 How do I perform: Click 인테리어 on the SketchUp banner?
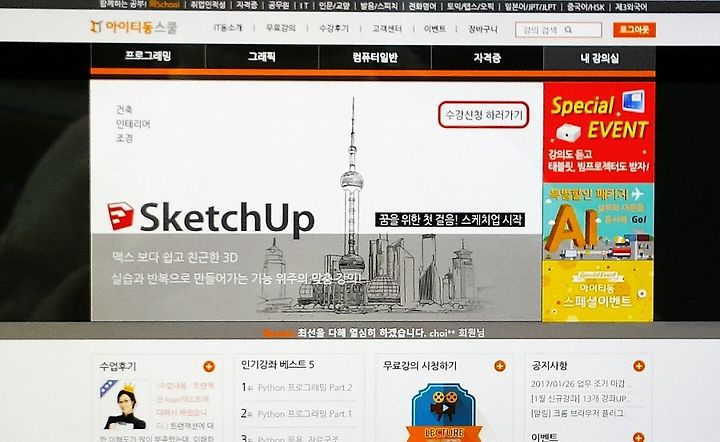point(133,124)
